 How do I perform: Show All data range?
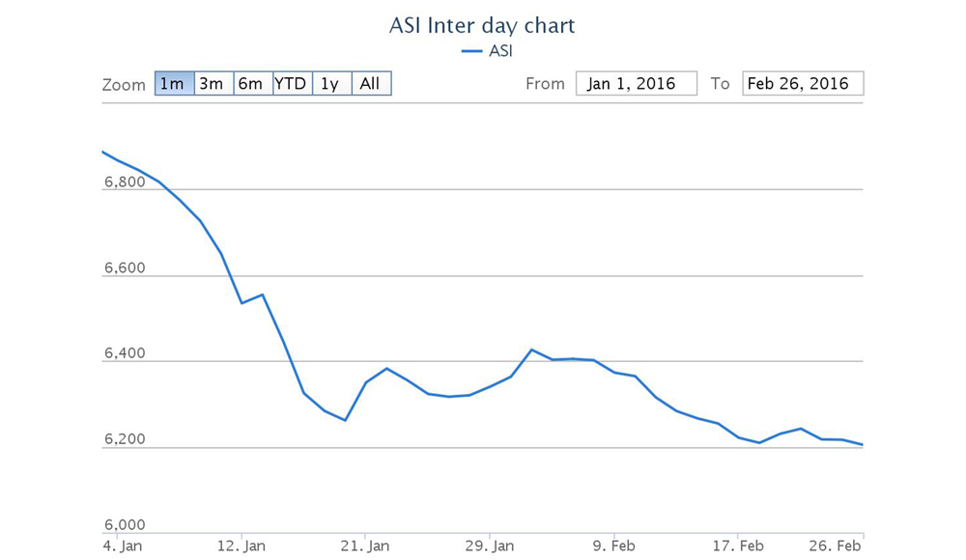click(371, 84)
